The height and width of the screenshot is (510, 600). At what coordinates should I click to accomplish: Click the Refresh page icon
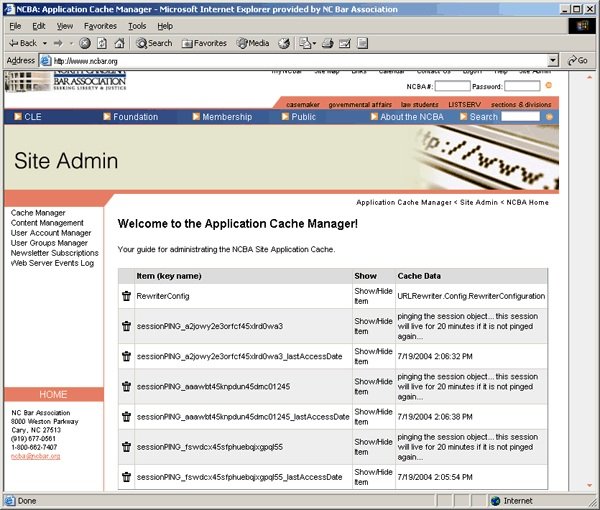tap(102, 43)
